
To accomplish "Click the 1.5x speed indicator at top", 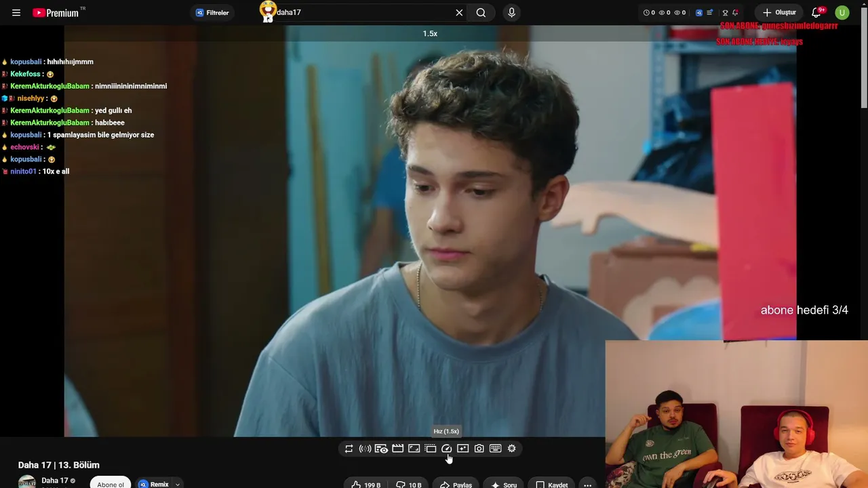I will click(430, 33).
